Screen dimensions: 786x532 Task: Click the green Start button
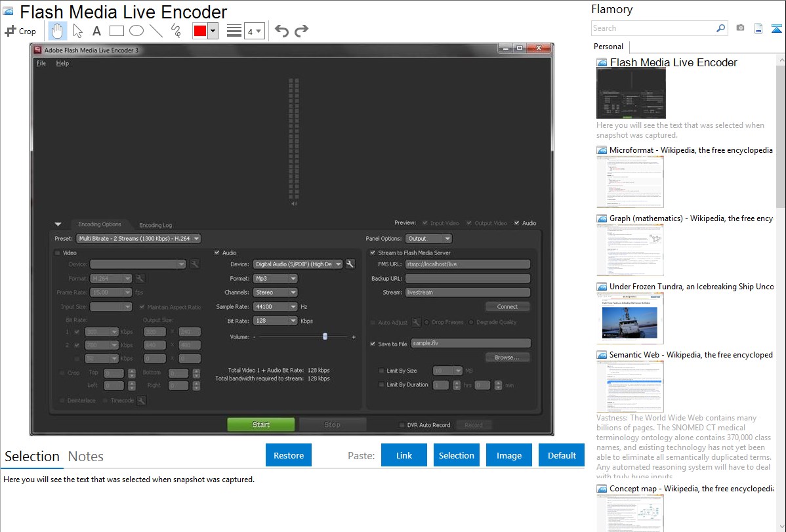coord(260,424)
